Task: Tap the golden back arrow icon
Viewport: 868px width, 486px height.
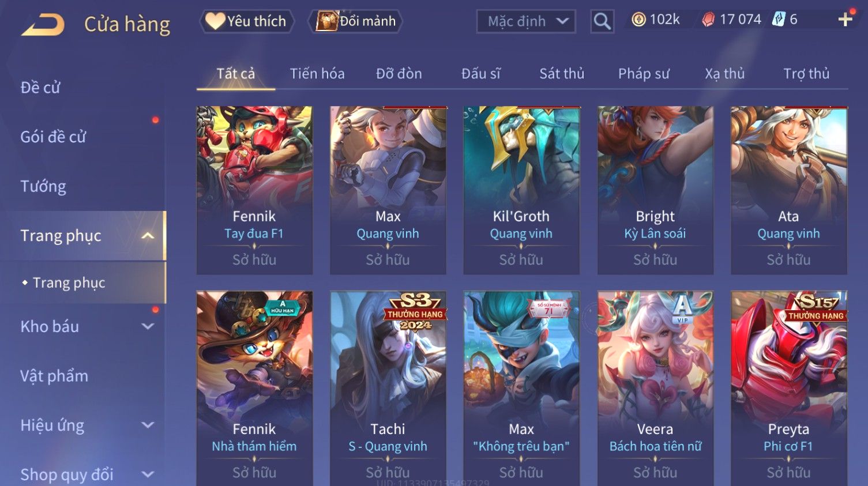Action: 43,25
